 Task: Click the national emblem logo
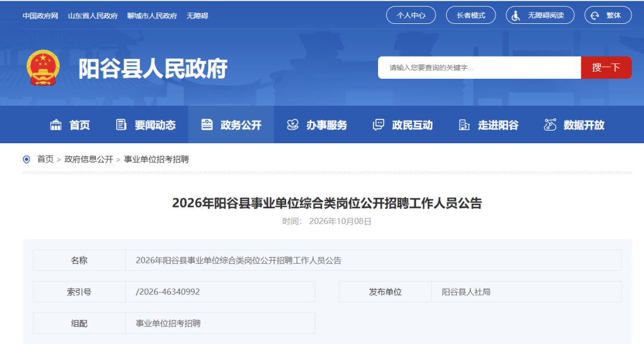pos(43,68)
